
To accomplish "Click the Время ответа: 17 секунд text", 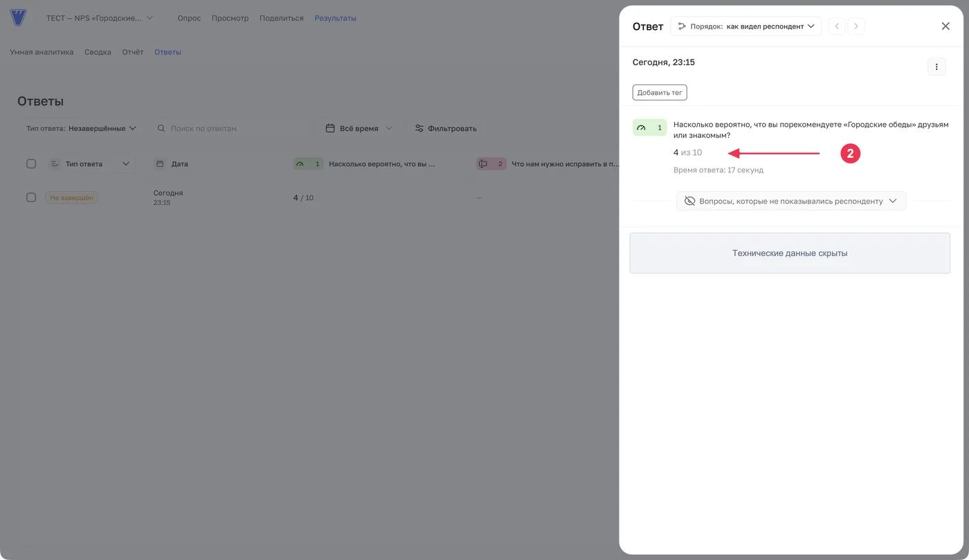I will click(x=718, y=170).
